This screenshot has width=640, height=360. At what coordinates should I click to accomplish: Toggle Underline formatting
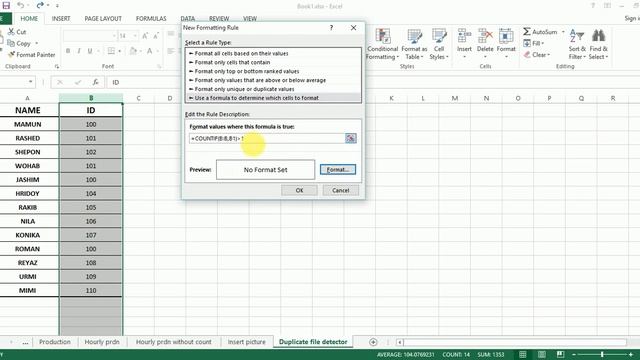[90, 51]
